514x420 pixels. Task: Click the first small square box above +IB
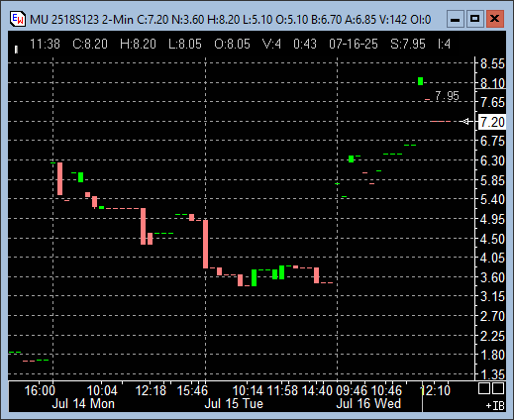[484, 388]
